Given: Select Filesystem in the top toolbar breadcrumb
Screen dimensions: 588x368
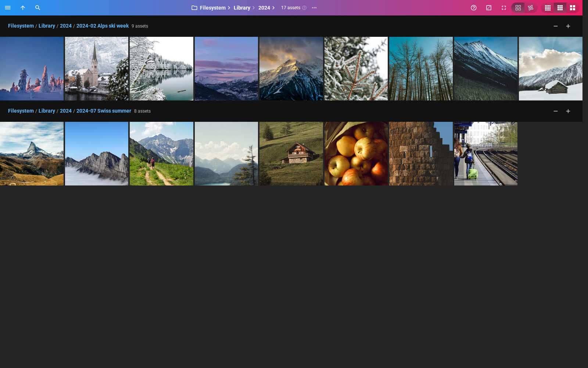Looking at the screenshot, I should coord(213,8).
